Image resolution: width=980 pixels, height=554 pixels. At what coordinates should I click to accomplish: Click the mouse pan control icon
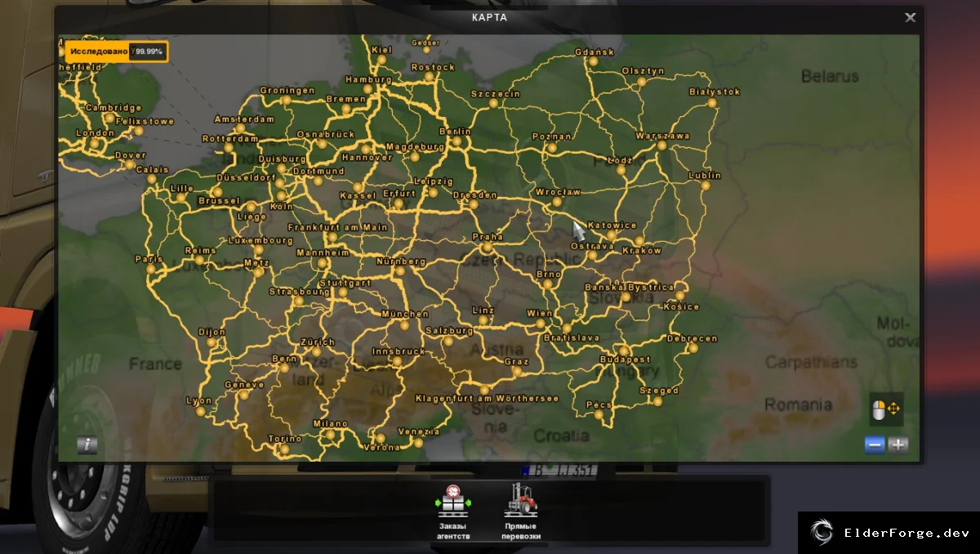(x=886, y=409)
